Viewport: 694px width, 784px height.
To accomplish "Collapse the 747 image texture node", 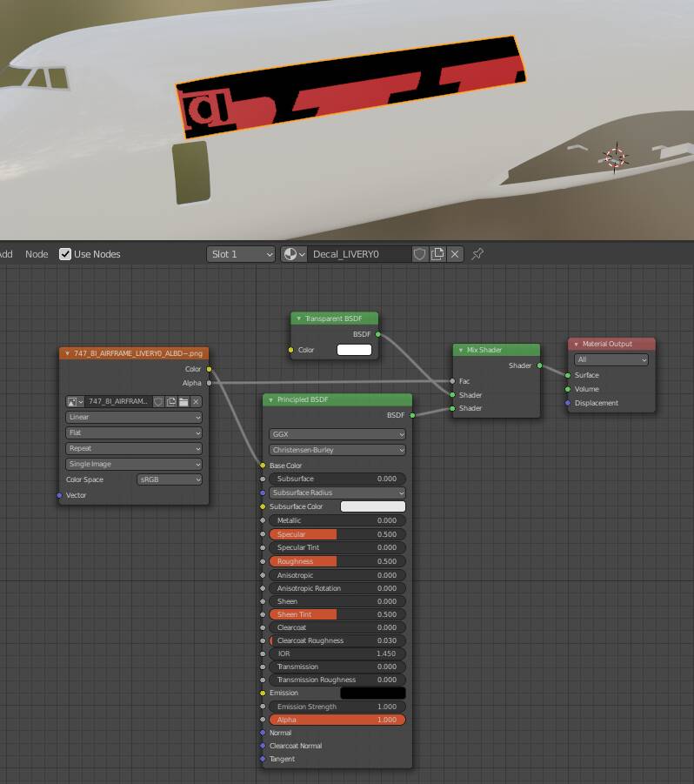I will click(x=68, y=353).
